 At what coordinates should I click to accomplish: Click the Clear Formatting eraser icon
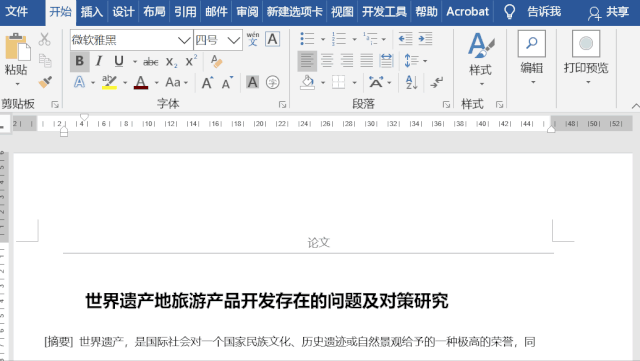tap(217, 61)
